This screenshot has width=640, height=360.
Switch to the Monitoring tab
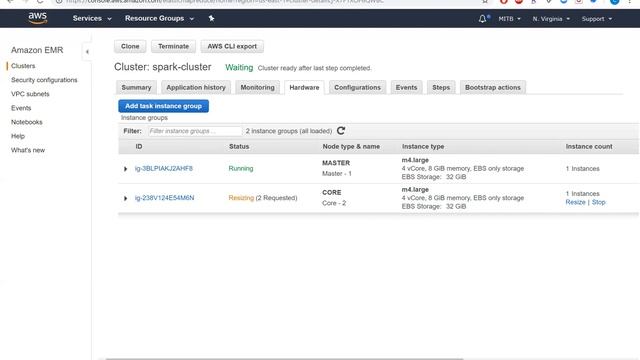258,87
